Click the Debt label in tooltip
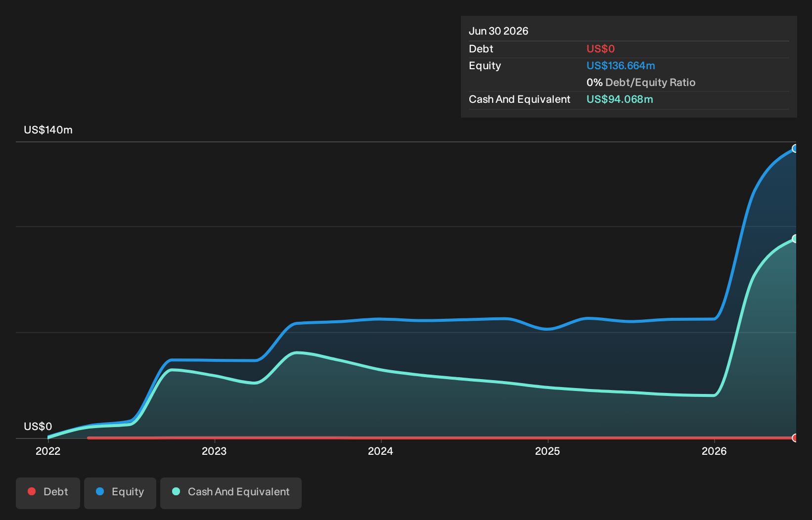Image resolution: width=812 pixels, height=520 pixels. tap(481, 49)
